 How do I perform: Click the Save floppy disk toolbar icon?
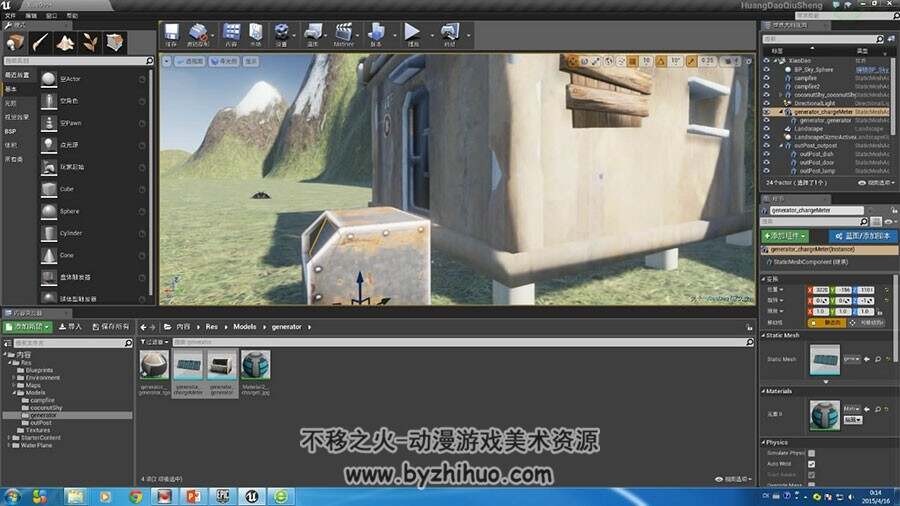(171, 34)
